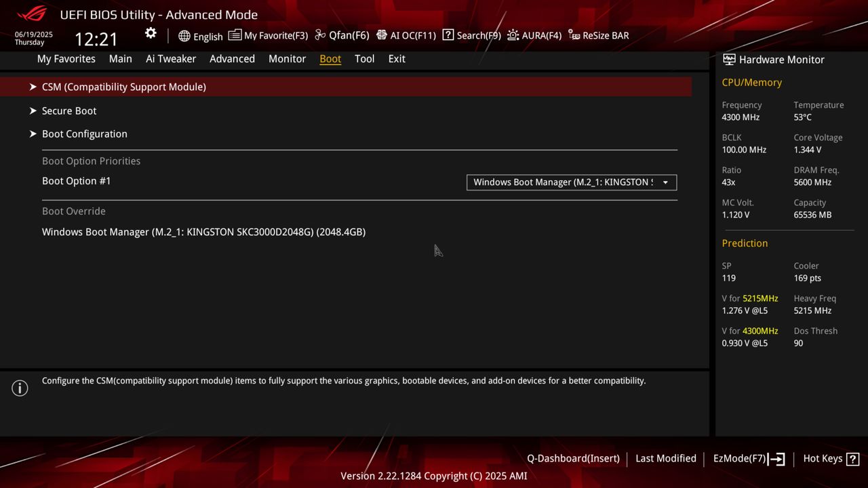Change the interface language from English
Image resolution: width=868 pixels, height=488 pixels.
coord(201,36)
